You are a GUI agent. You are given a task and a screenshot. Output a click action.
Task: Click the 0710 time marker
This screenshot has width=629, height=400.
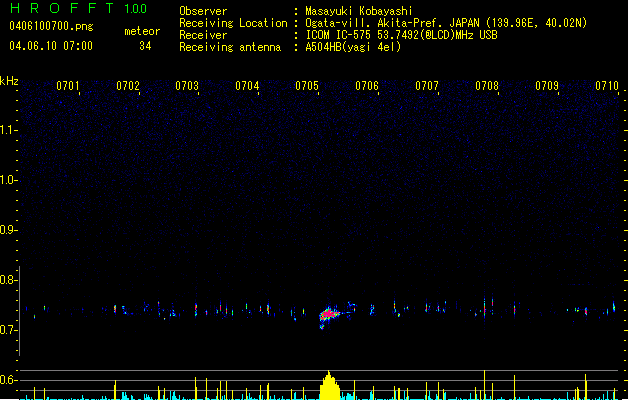[607, 86]
